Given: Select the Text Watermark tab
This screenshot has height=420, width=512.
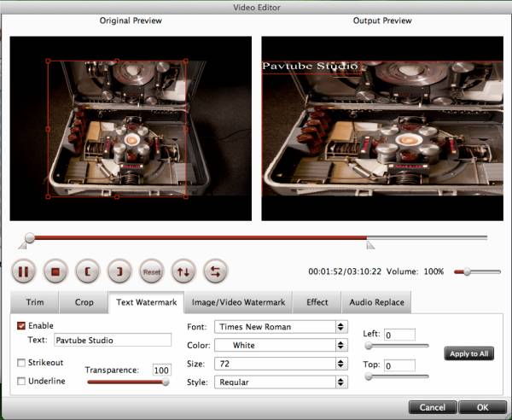Looking at the screenshot, I should click(146, 302).
